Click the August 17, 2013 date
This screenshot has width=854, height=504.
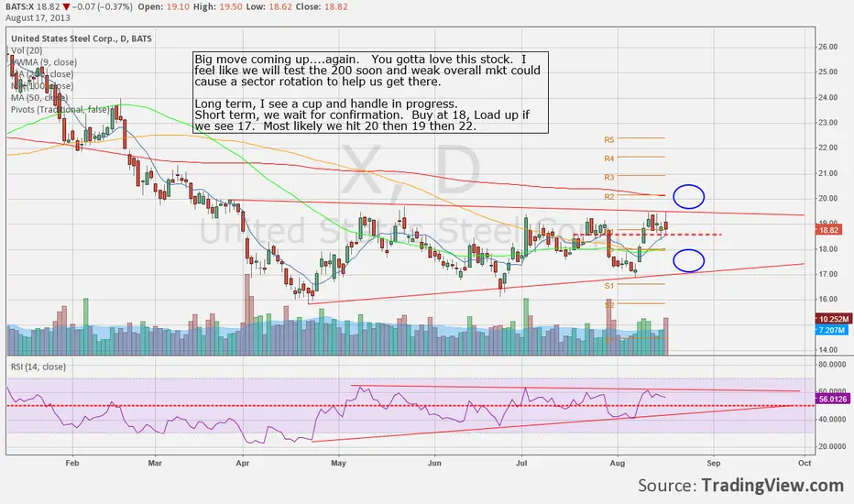click(x=38, y=17)
